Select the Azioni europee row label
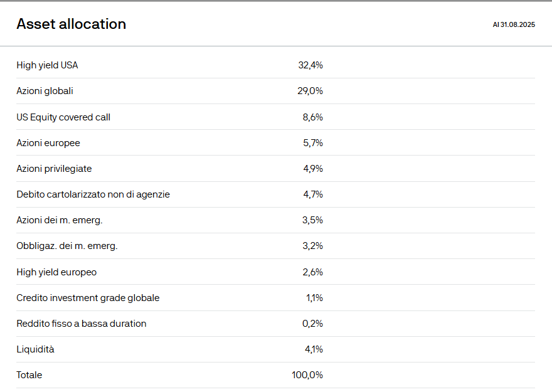This screenshot has height=392, width=552. coord(48,143)
